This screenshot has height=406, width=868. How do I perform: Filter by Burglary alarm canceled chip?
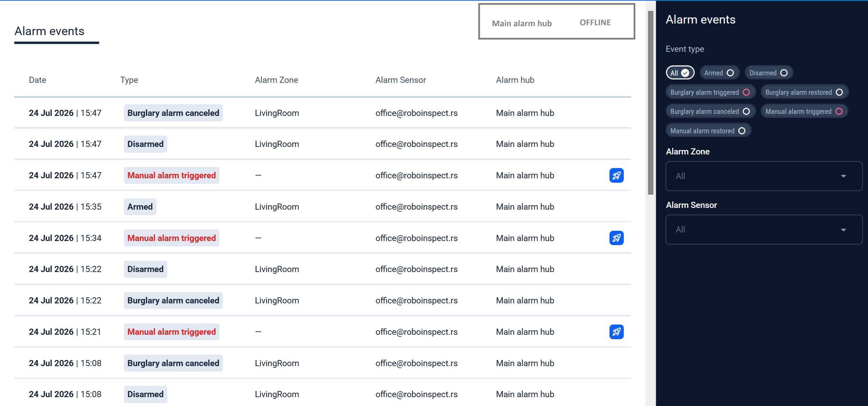(x=710, y=111)
